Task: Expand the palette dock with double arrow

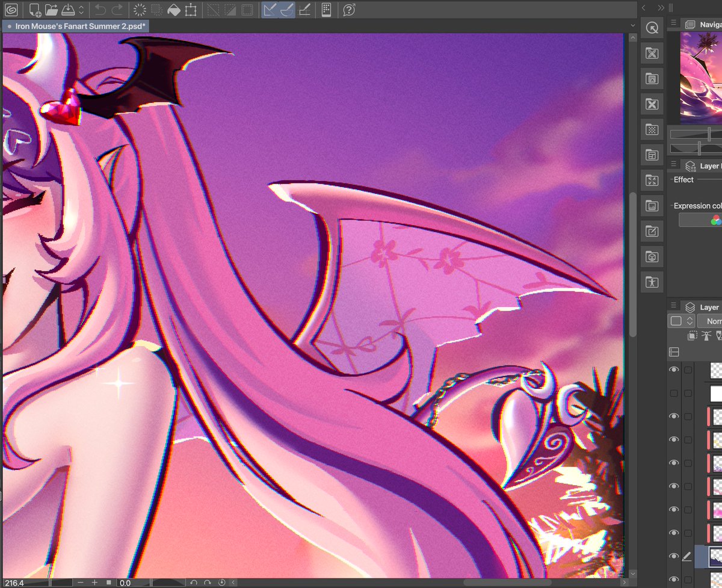Action: point(661,8)
